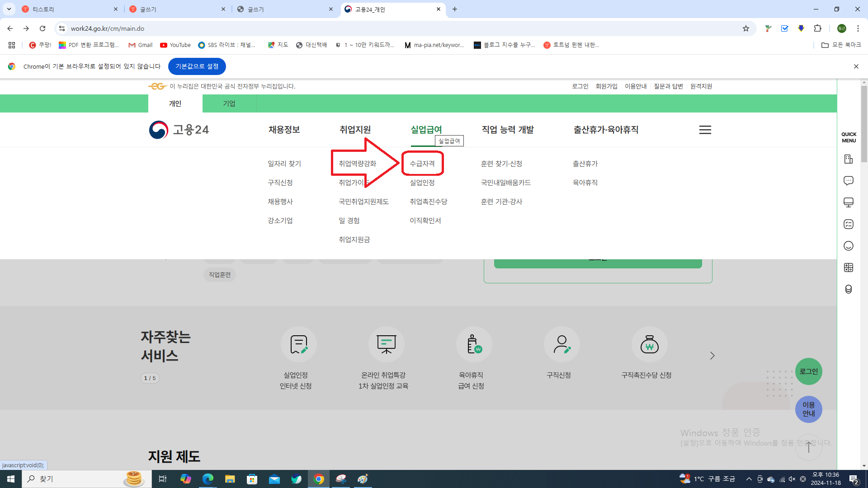Open the 채용정보 main menu

284,130
